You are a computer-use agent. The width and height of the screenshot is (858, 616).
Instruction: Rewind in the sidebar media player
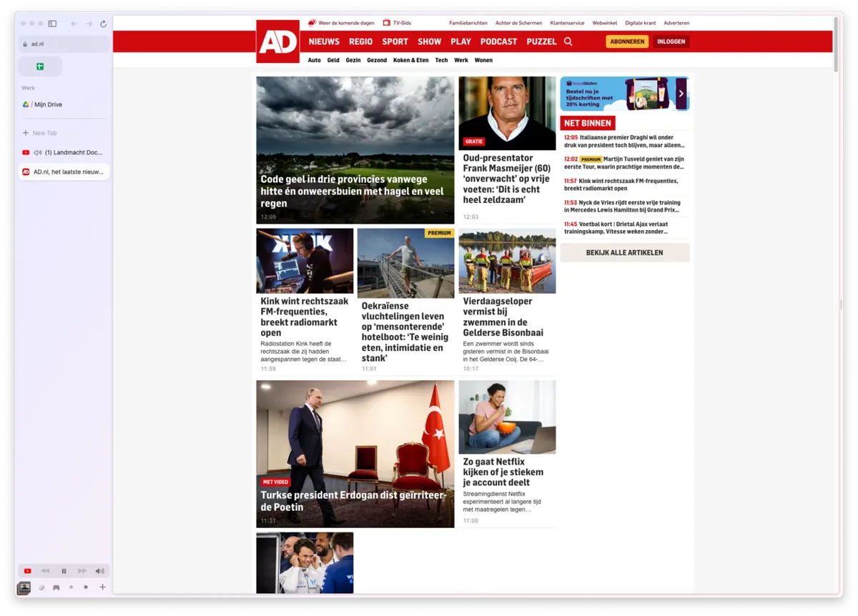45,571
